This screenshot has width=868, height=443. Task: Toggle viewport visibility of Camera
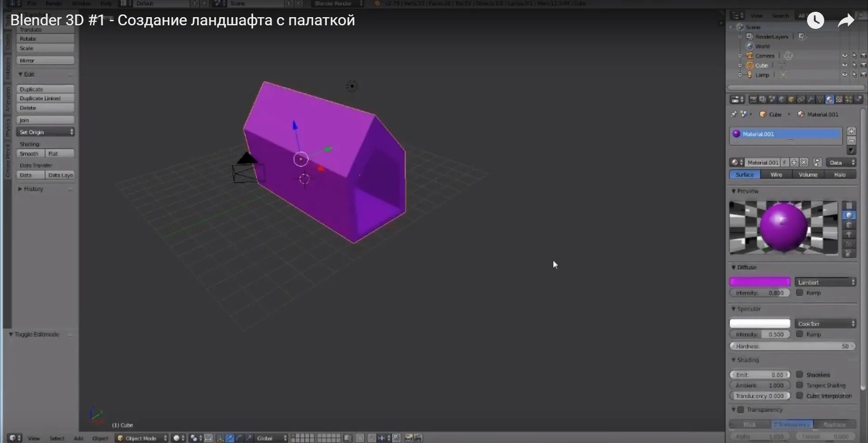(x=844, y=56)
